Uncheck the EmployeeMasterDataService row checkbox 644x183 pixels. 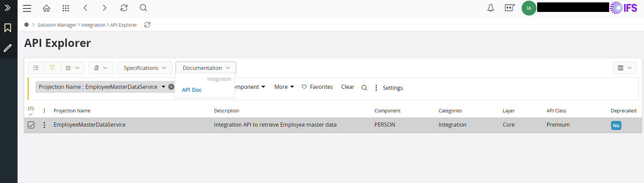pyautogui.click(x=31, y=125)
